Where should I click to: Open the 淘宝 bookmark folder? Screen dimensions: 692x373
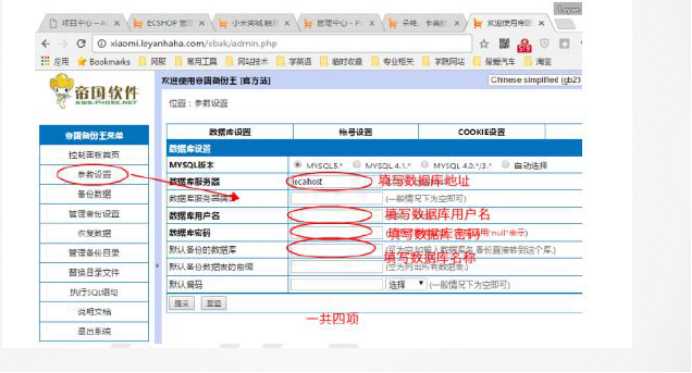tap(538, 61)
